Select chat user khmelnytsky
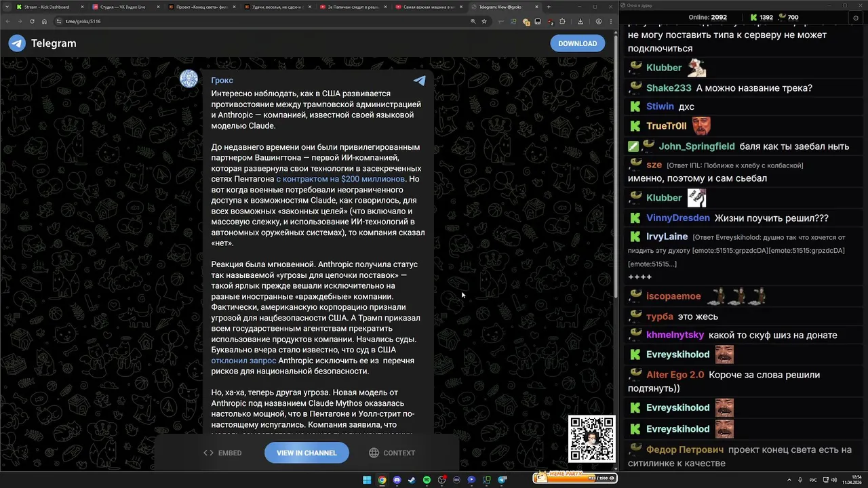Image resolution: width=868 pixels, height=488 pixels. tap(674, 335)
